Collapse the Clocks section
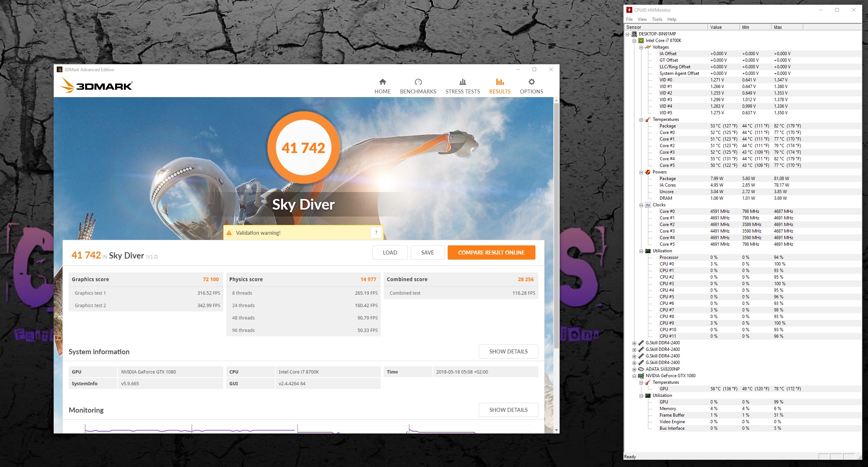Image resolution: width=868 pixels, height=467 pixels. [641, 205]
